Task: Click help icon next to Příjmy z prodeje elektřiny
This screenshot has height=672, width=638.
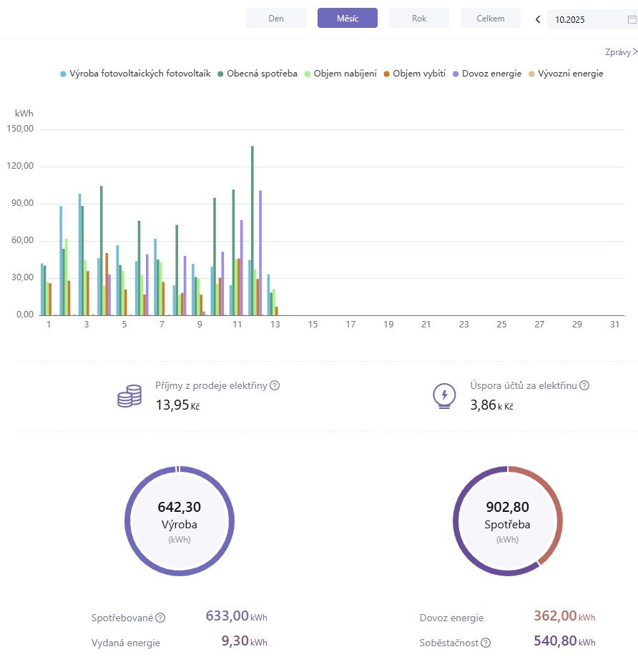Action: 275,385
